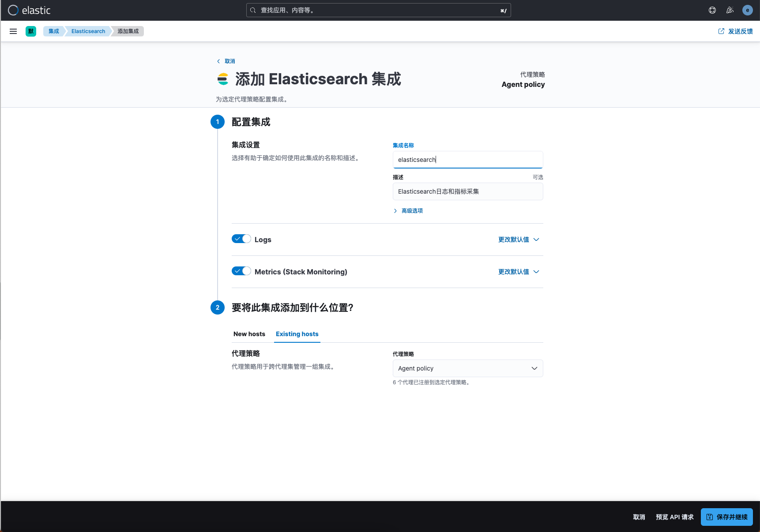Focus the 集成名称 input field
760x532 pixels.
pos(468,160)
